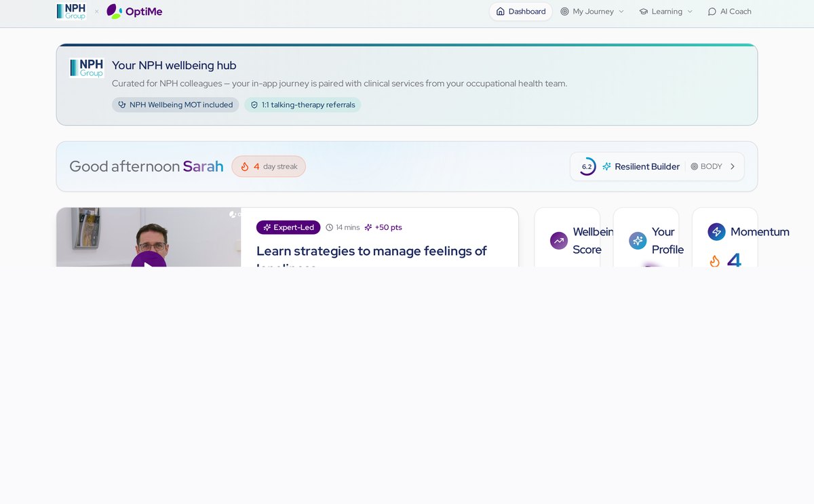The image size is (814, 504).
Task: Click the 4 day streak badge
Action: pyautogui.click(x=269, y=166)
